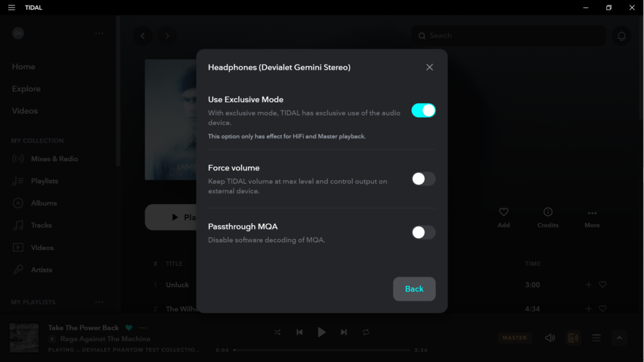This screenshot has height=362, width=644.
Task: Skip to previous track
Action: [x=299, y=332]
